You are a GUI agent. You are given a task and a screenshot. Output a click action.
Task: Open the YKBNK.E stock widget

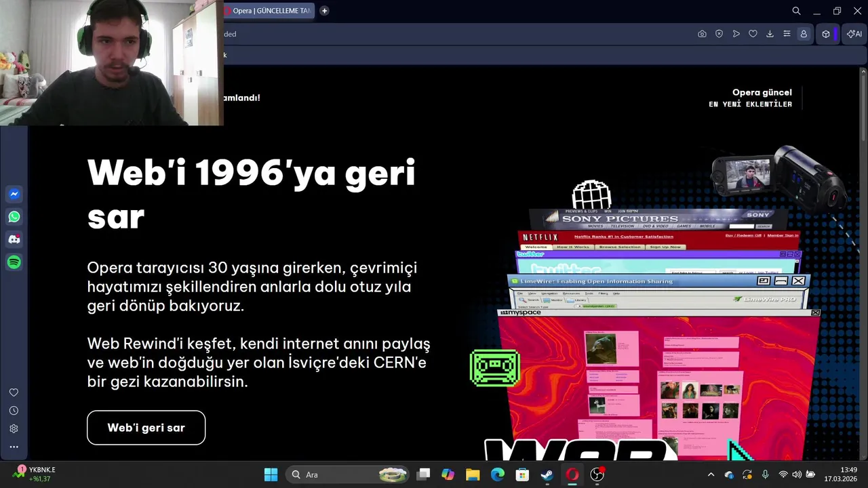[x=35, y=474]
